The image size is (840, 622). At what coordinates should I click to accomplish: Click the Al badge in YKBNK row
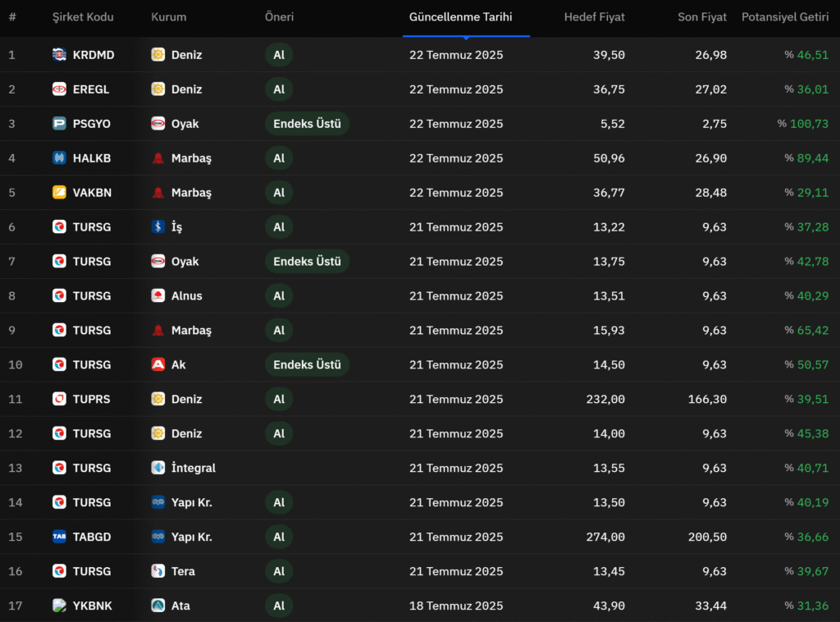(x=279, y=606)
